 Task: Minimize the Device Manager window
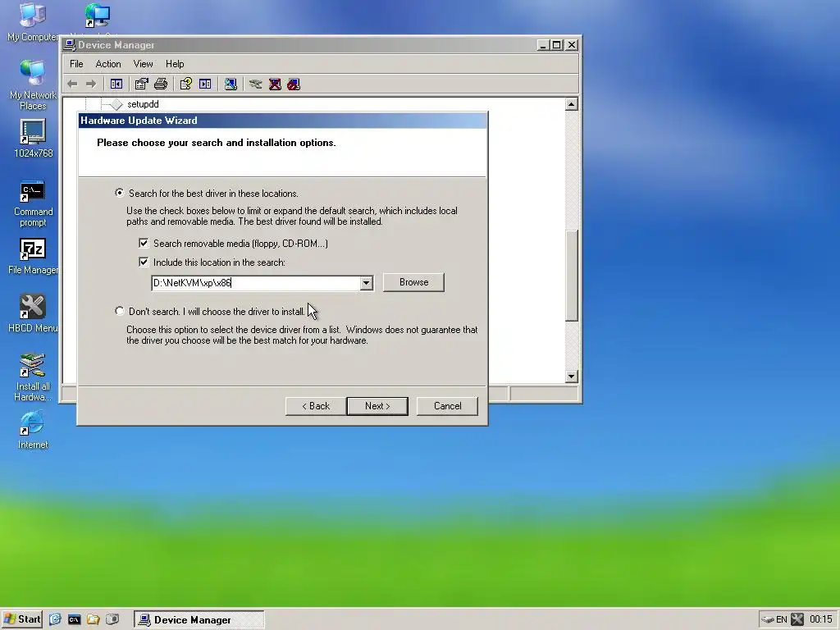(543, 45)
